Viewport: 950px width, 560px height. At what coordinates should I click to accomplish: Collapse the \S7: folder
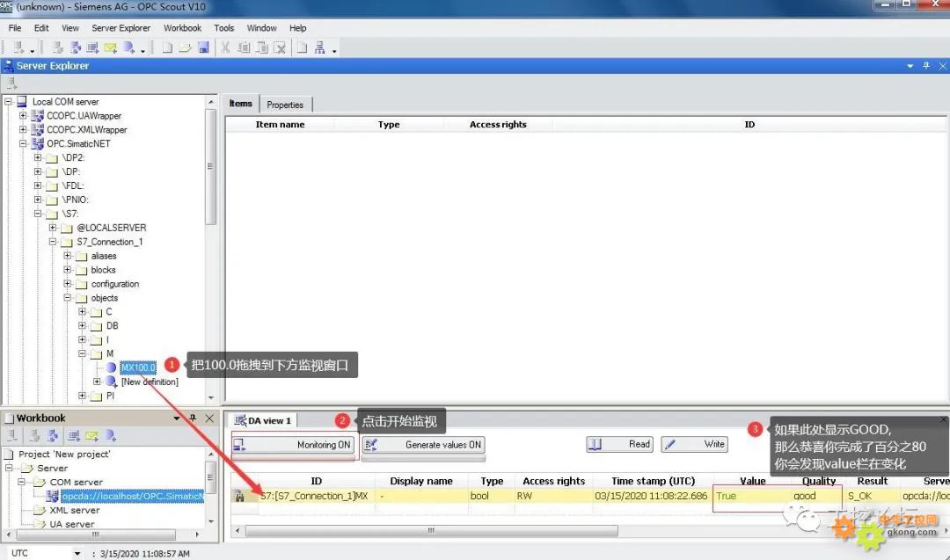pyautogui.click(x=38, y=214)
